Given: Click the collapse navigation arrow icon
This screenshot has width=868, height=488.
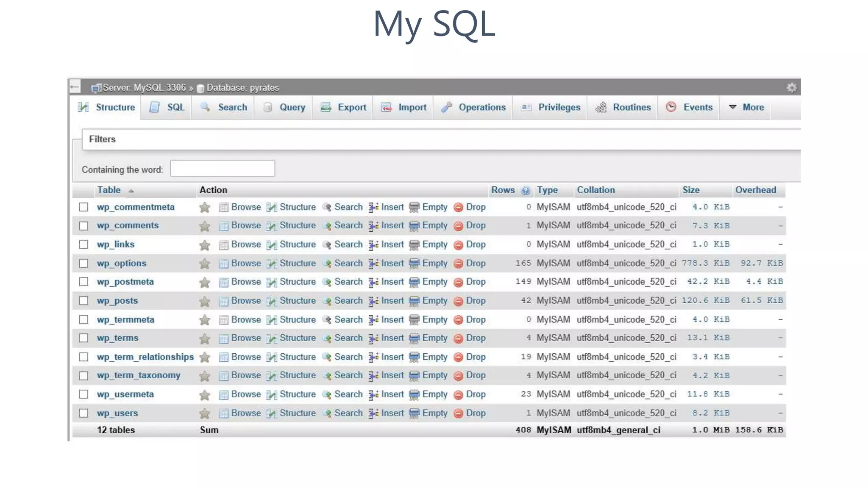Looking at the screenshot, I should pos(75,87).
